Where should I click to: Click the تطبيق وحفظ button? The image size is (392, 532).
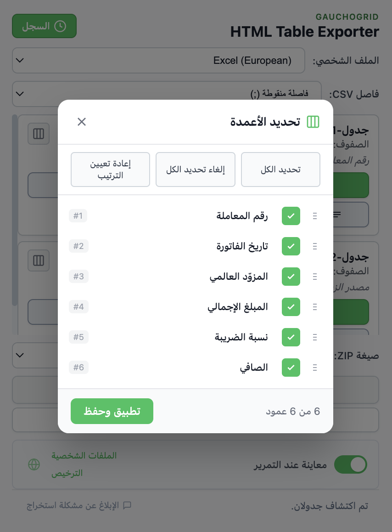[112, 411]
